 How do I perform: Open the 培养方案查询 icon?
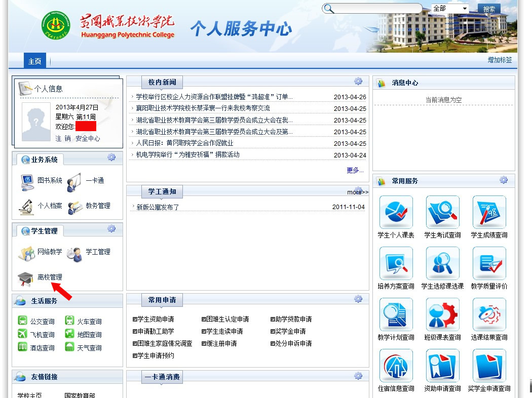(396, 264)
